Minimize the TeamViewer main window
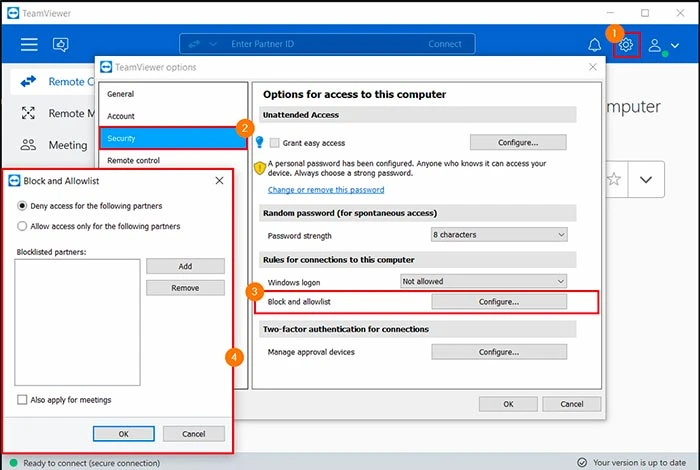The image size is (700, 470). click(x=610, y=13)
